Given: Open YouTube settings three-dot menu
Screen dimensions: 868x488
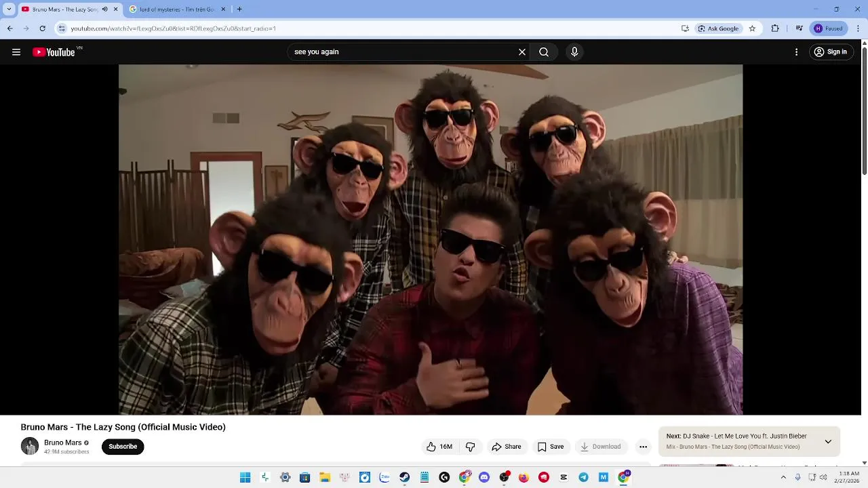Looking at the screenshot, I should pos(796,52).
